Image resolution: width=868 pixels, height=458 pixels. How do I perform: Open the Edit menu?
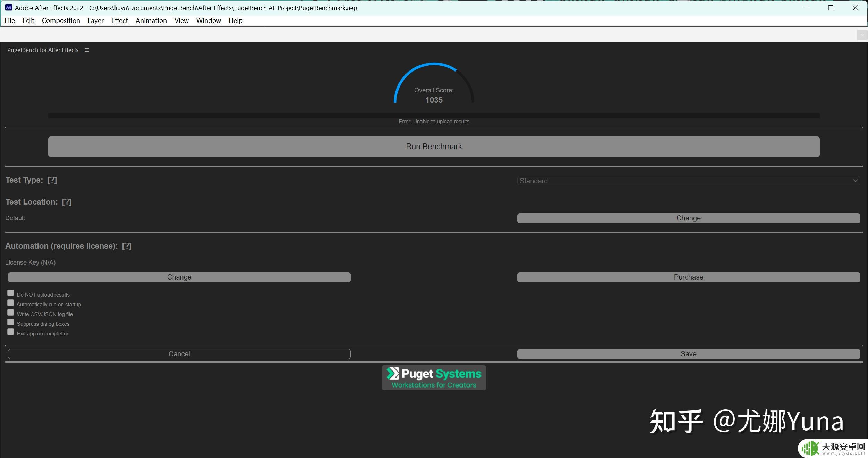(28, 20)
